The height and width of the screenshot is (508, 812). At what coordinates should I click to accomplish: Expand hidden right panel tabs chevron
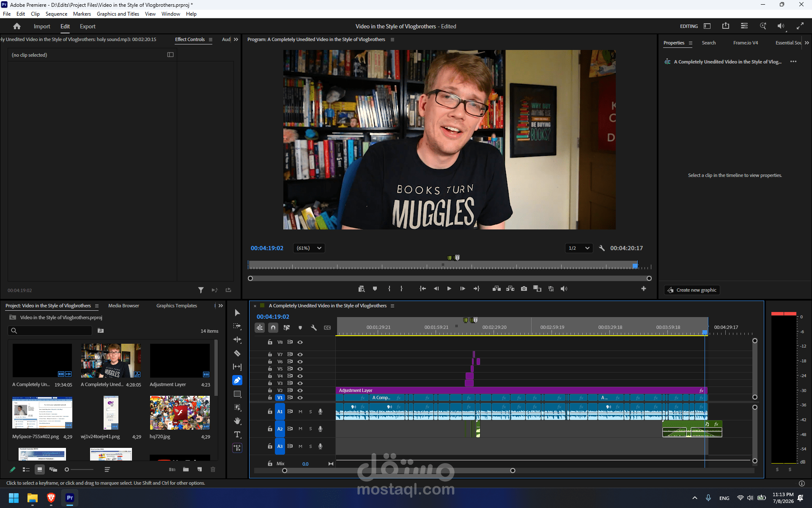(807, 43)
